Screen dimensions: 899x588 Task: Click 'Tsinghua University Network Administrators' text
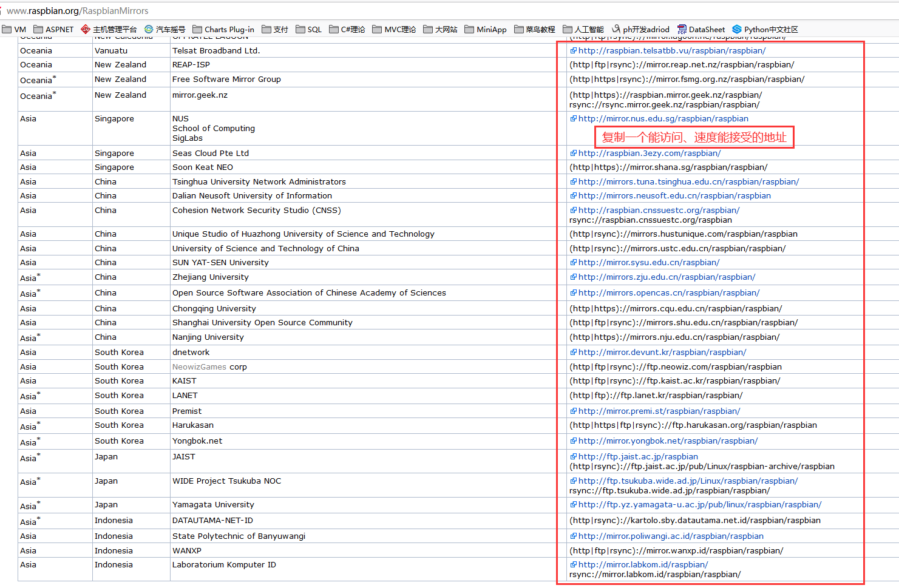pyautogui.click(x=259, y=182)
